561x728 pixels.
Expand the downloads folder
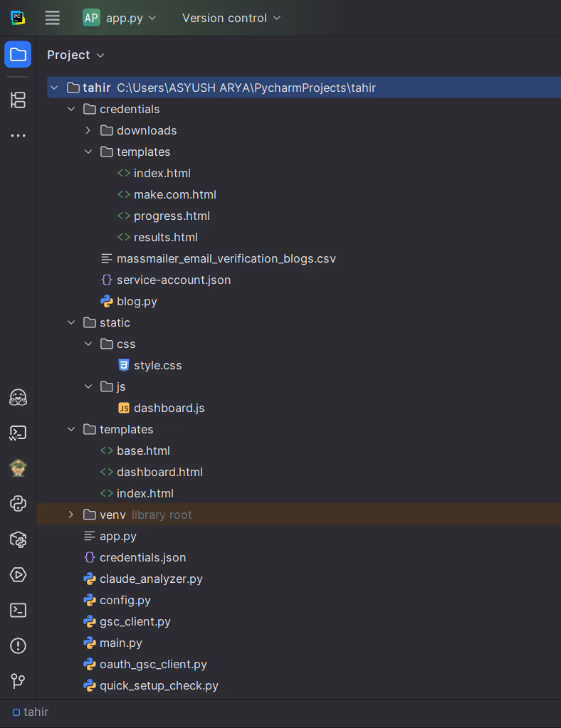tap(88, 130)
